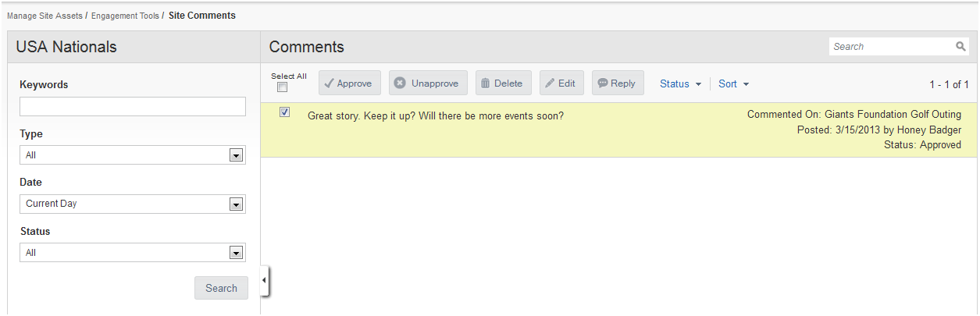The width and height of the screenshot is (980, 316).
Task: Click the magnifying glass search icon
Action: coord(960,47)
